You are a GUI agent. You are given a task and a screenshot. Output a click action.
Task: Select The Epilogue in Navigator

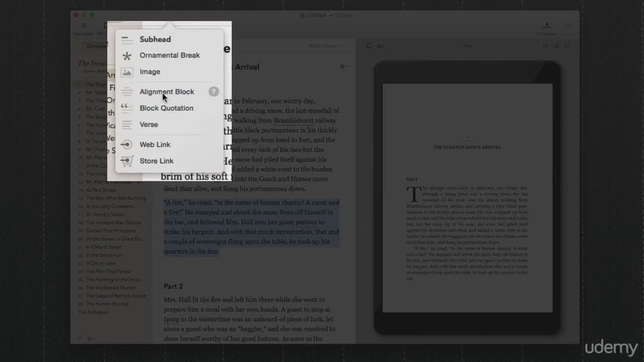[93, 312]
